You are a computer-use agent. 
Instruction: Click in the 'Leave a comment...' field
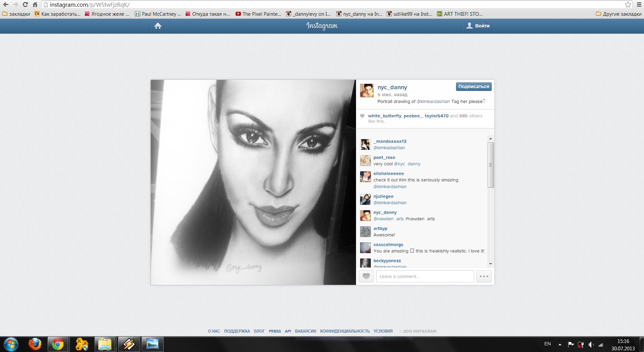[x=425, y=276]
